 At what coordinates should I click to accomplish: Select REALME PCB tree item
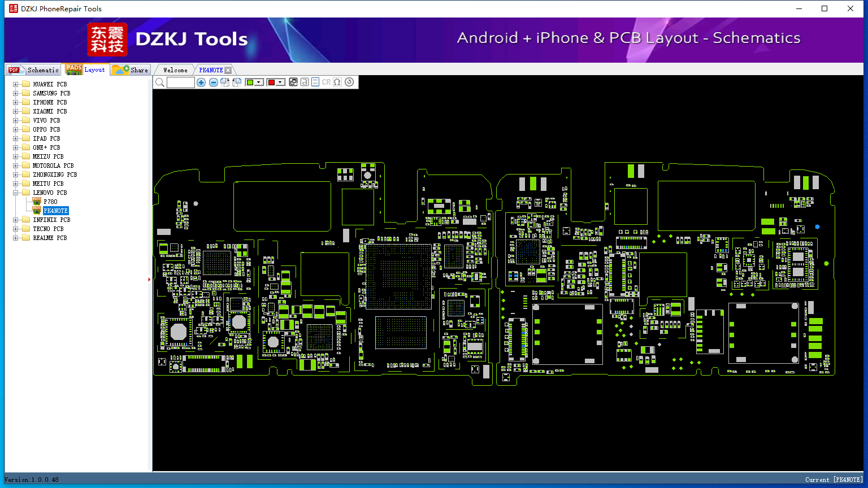point(50,238)
